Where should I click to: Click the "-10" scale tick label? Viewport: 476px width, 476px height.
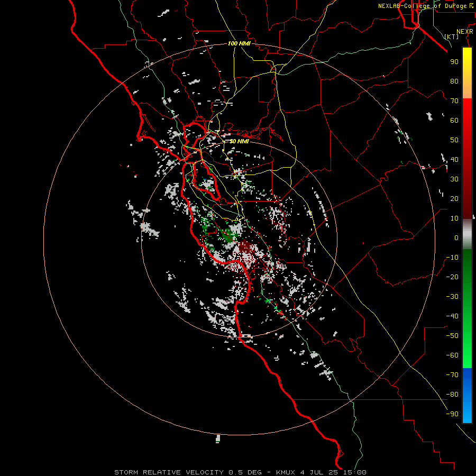pyautogui.click(x=452, y=258)
